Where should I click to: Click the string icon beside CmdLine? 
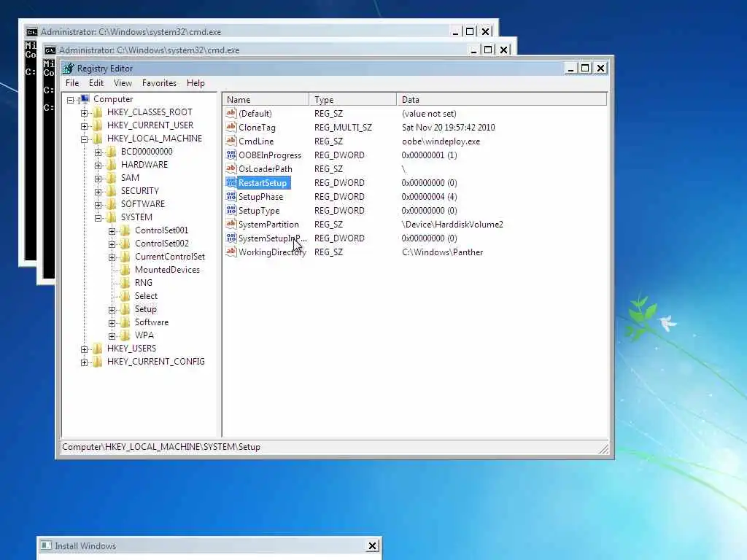(231, 141)
